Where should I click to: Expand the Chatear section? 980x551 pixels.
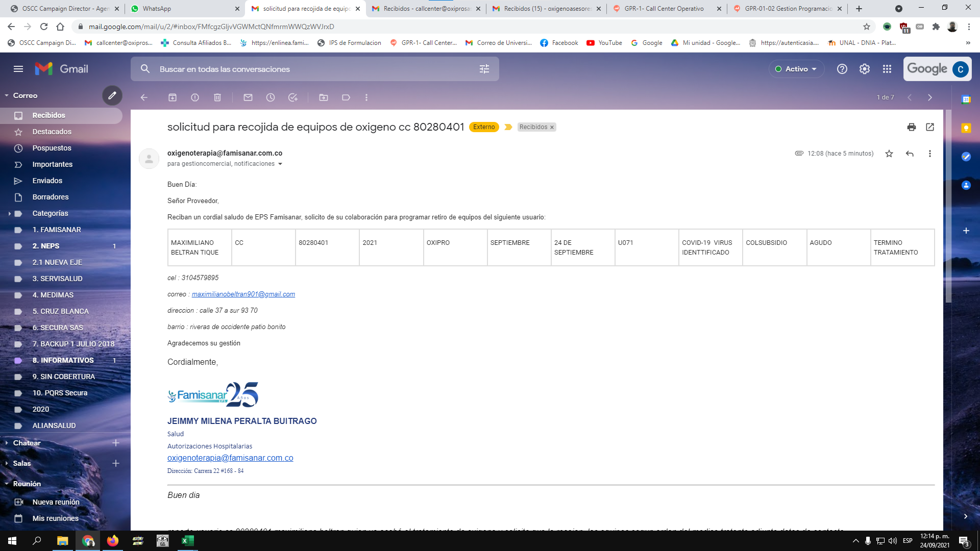(x=7, y=443)
